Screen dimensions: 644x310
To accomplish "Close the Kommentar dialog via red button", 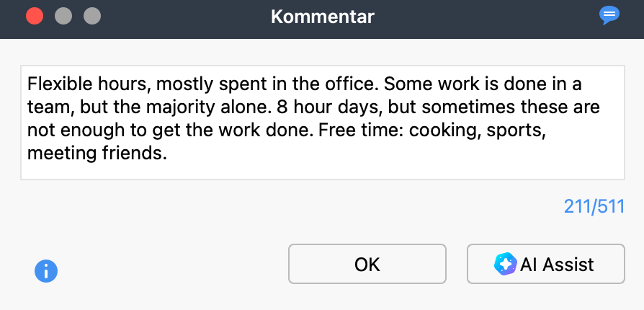I will pos(35,17).
